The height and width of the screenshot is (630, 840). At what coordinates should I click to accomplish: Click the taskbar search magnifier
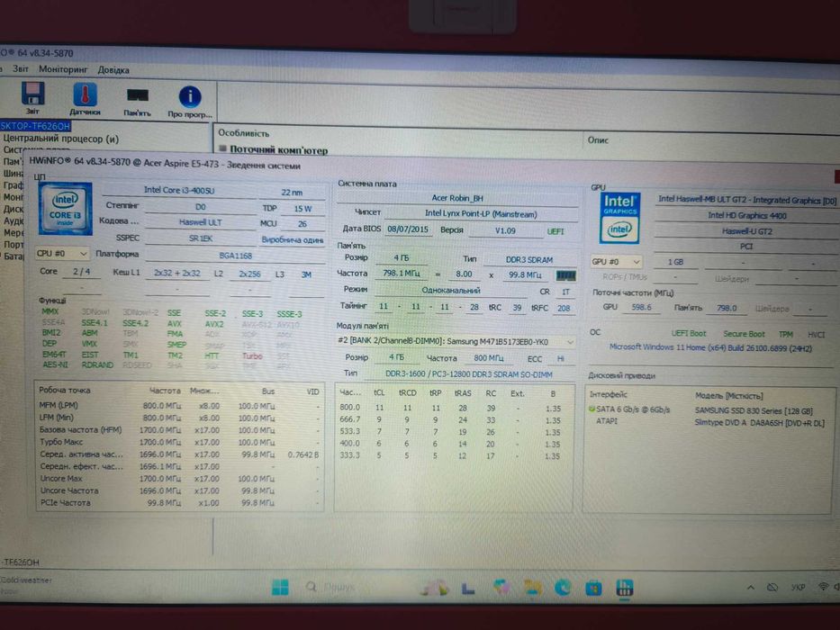[311, 587]
